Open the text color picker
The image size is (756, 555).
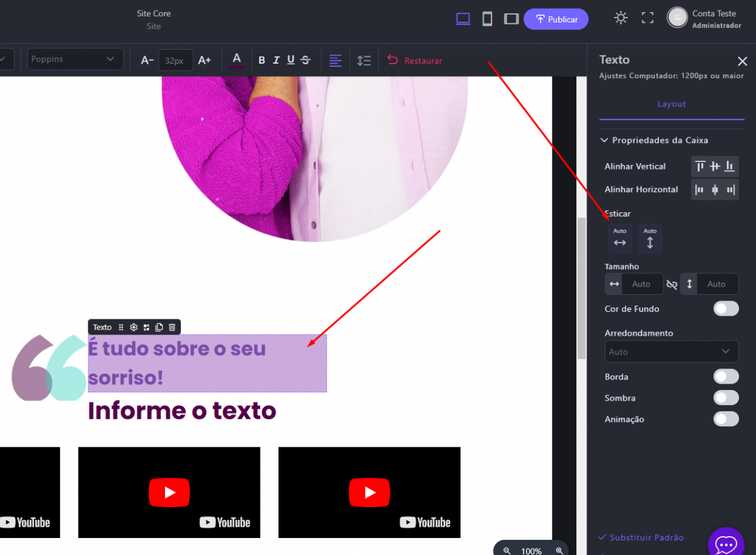pos(237,60)
